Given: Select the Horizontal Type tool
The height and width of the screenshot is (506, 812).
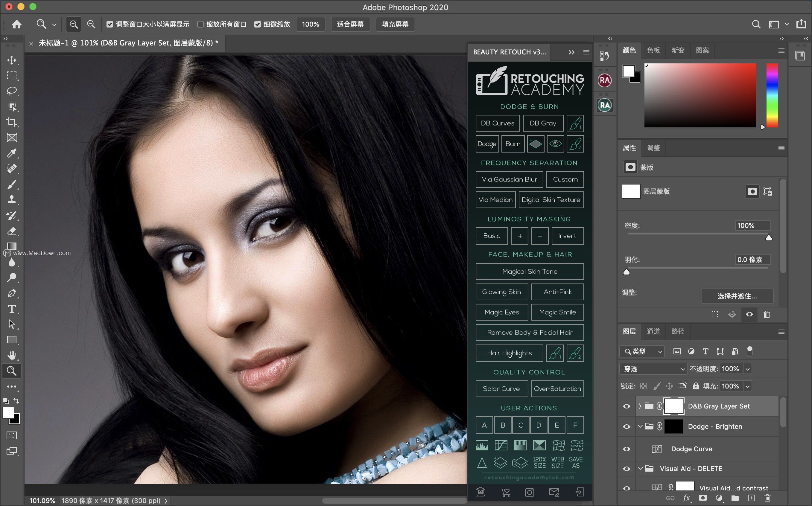Looking at the screenshot, I should point(12,309).
